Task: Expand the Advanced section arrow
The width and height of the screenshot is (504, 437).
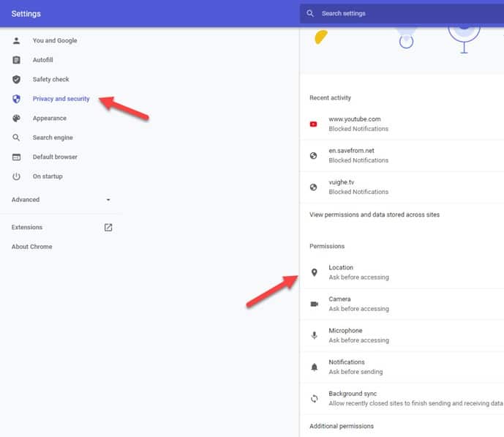Action: click(x=108, y=200)
